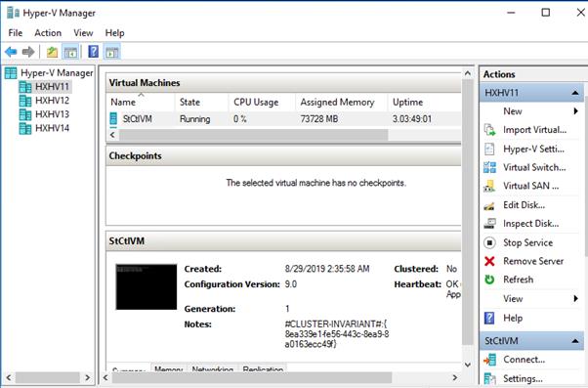This screenshot has height=388, width=588.
Task: Click the blue Help question mark toolbar icon
Action: (x=93, y=52)
